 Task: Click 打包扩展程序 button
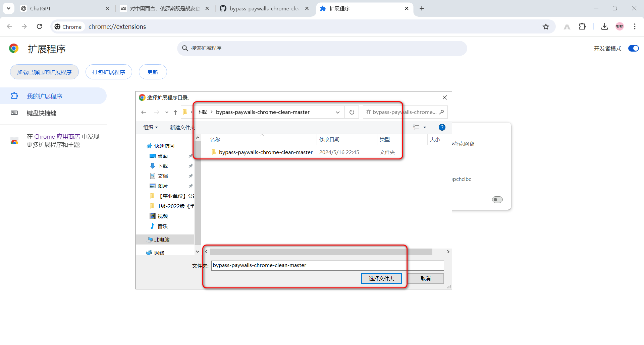[109, 72]
